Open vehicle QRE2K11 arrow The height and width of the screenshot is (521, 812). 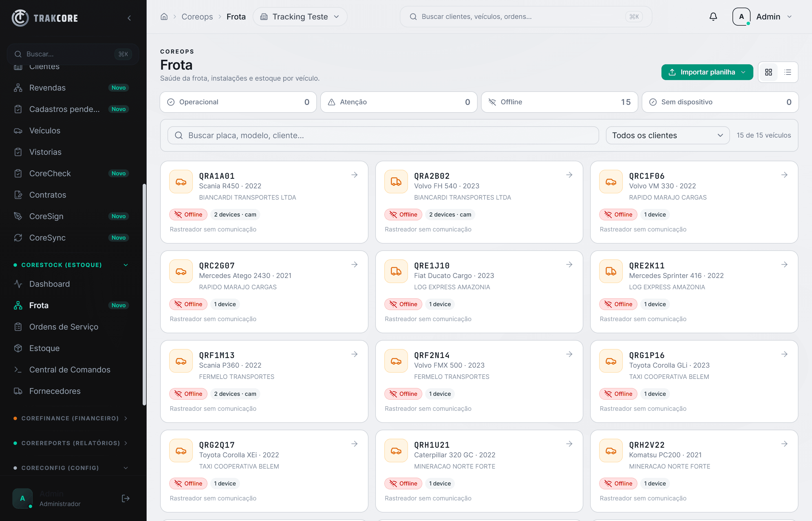(x=784, y=264)
